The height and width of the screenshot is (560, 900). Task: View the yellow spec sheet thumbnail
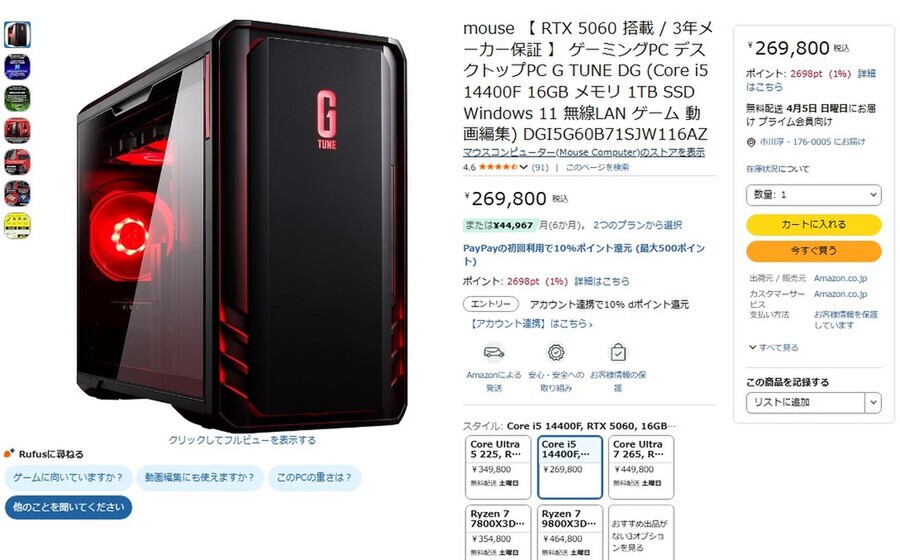tap(17, 225)
